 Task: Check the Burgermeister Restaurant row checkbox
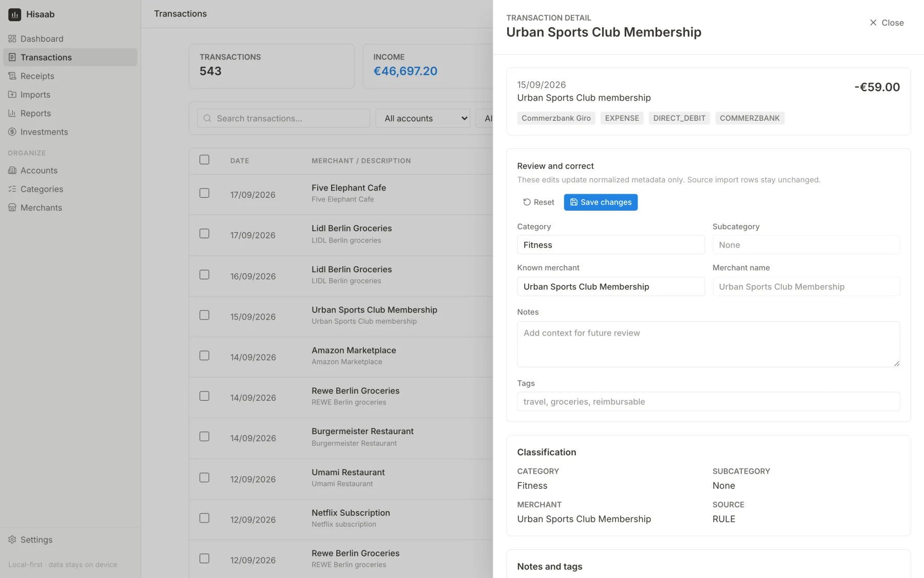(x=204, y=437)
